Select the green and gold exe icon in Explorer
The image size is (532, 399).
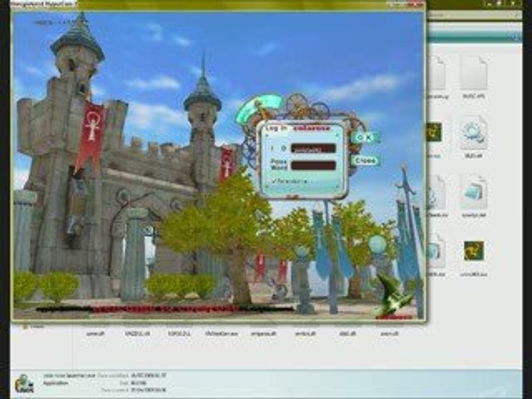474,250
